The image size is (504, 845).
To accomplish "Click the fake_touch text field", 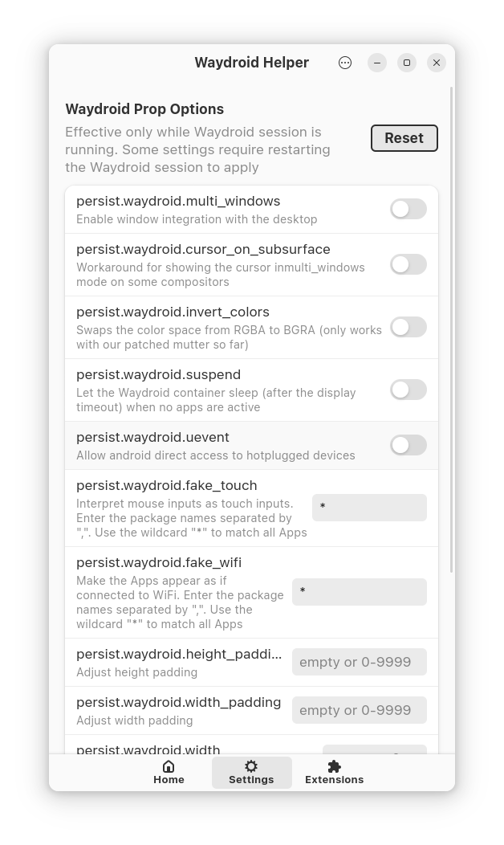I will pyautogui.click(x=369, y=508).
